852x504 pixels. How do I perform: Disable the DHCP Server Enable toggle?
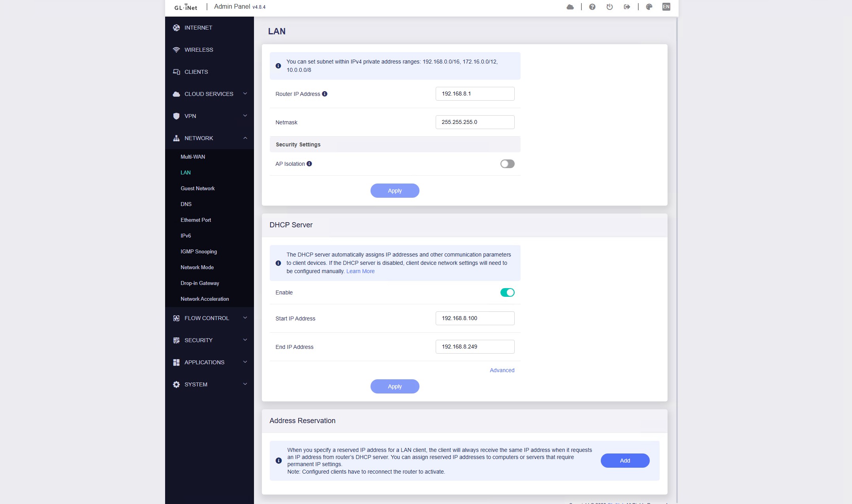[x=507, y=292]
